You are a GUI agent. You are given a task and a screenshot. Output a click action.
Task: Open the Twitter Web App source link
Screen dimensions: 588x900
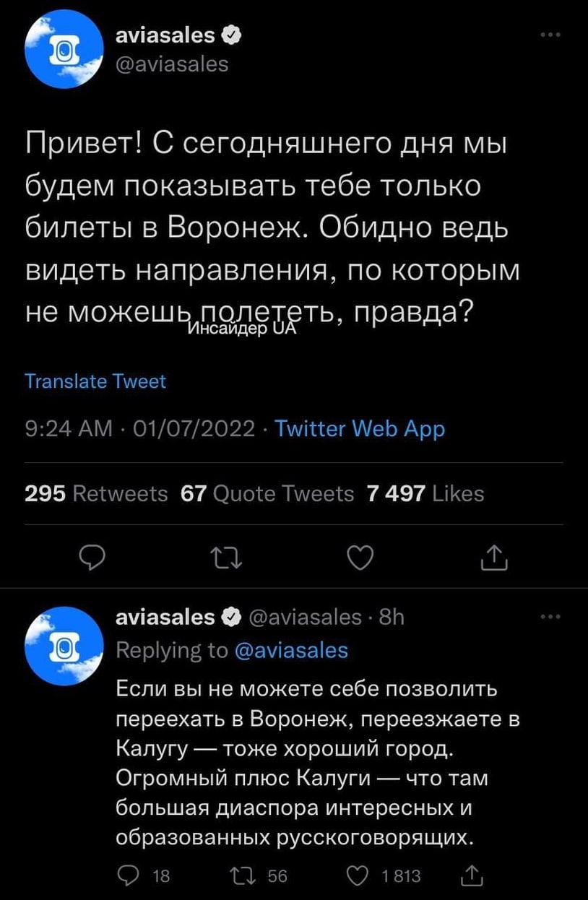(360, 429)
